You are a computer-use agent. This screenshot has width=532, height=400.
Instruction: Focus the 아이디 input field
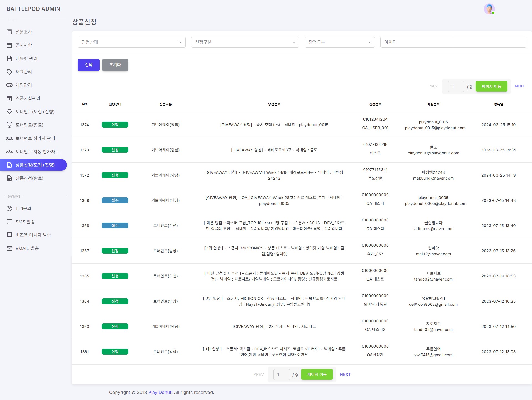point(453,42)
